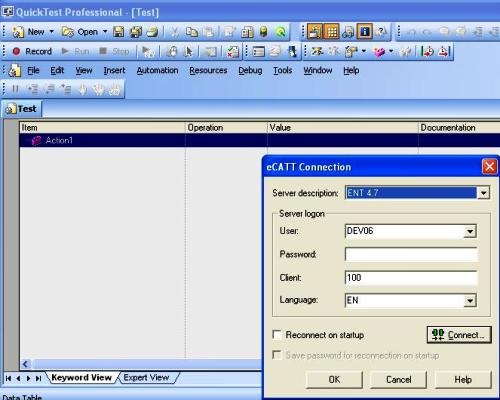This screenshot has width=500, height=400.
Task: Open the Automation menu
Action: [x=157, y=71]
